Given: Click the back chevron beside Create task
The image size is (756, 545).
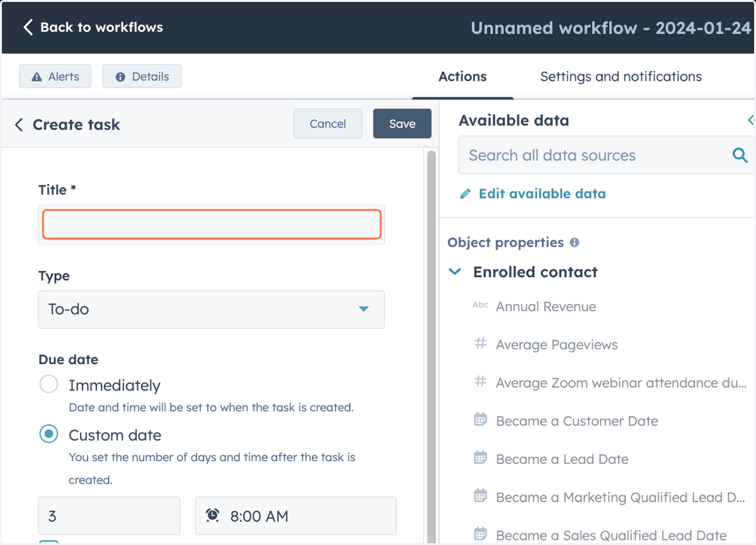Looking at the screenshot, I should coord(19,125).
